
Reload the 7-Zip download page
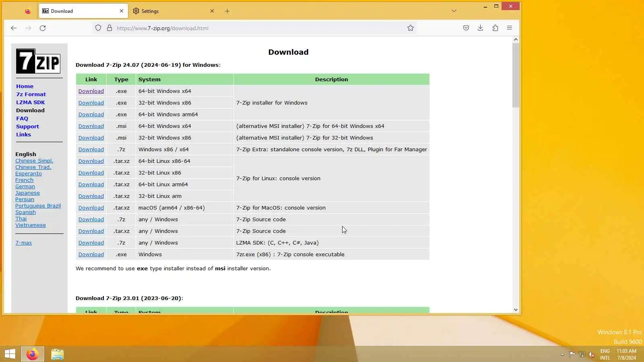[43, 28]
